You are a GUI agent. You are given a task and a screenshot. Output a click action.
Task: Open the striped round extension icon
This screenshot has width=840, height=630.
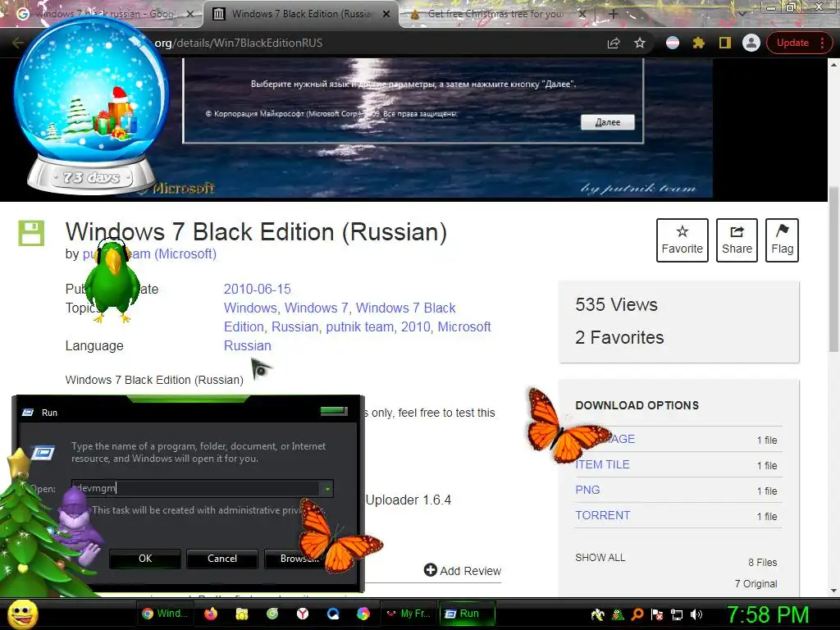[673, 43]
